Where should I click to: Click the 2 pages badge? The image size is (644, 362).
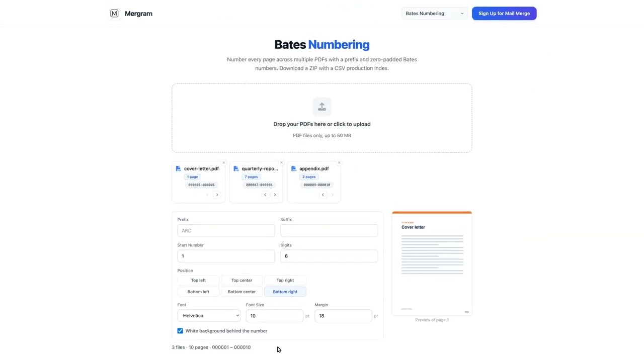click(309, 177)
